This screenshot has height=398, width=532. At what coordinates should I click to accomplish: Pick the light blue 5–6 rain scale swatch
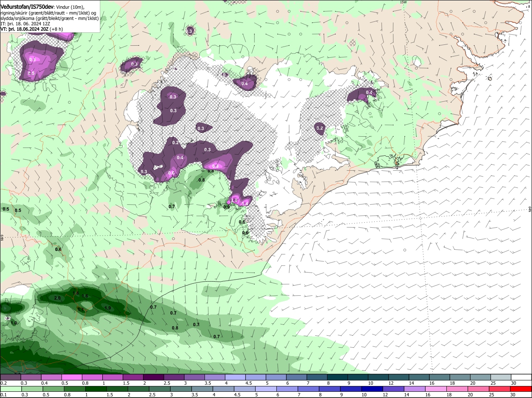[x=266, y=389]
